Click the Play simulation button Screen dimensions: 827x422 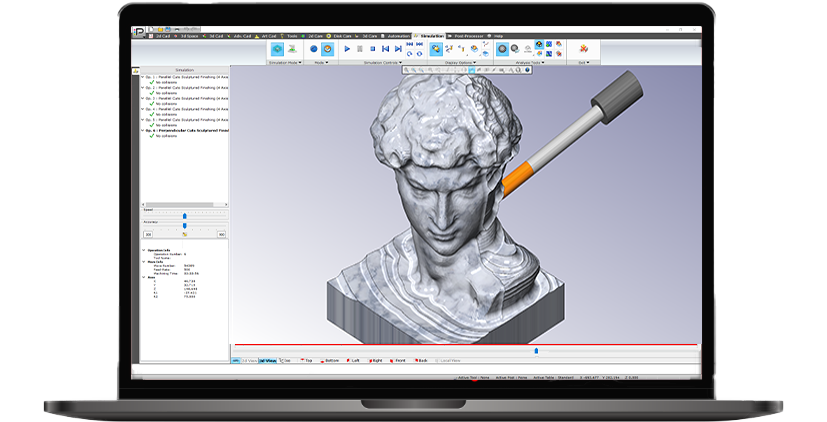click(x=347, y=49)
